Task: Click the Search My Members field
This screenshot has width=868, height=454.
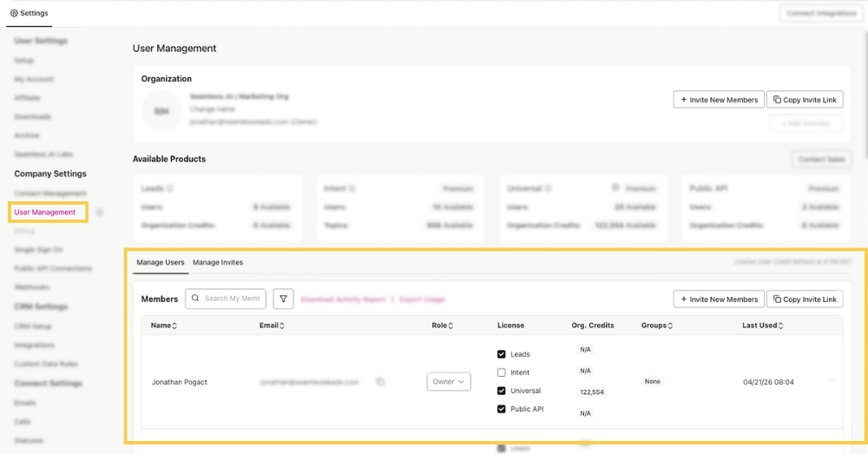Action: pyautogui.click(x=226, y=299)
